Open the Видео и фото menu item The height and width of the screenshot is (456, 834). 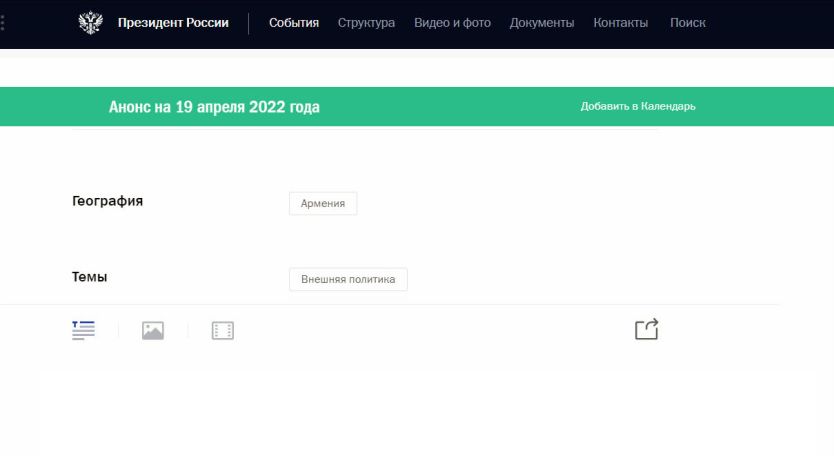[453, 23]
